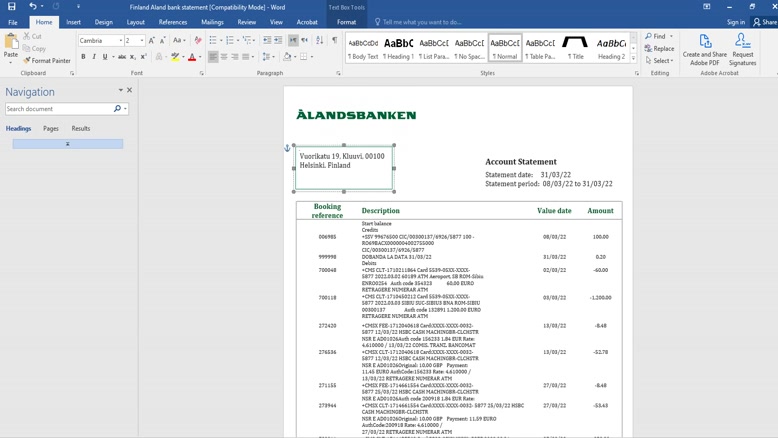
Task: Toggle Bold formatting
Action: (83, 57)
